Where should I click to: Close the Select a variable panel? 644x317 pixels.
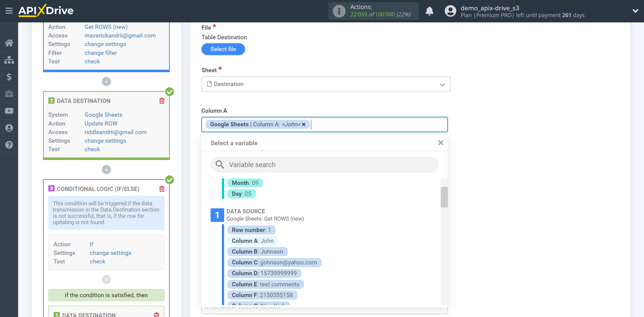pyautogui.click(x=441, y=143)
